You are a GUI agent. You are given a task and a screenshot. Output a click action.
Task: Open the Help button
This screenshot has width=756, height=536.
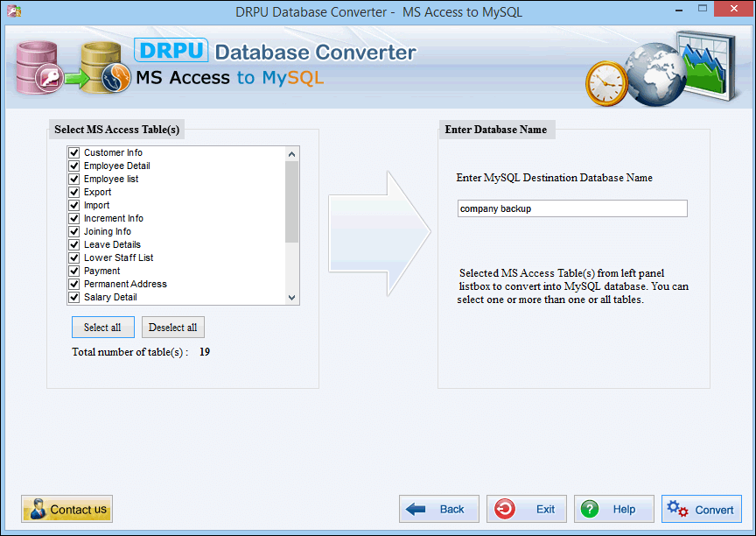click(x=613, y=509)
